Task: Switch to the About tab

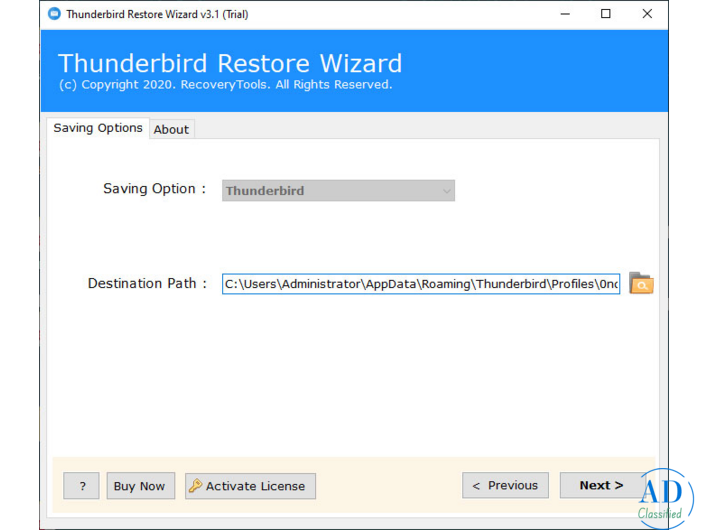Action: click(x=171, y=130)
